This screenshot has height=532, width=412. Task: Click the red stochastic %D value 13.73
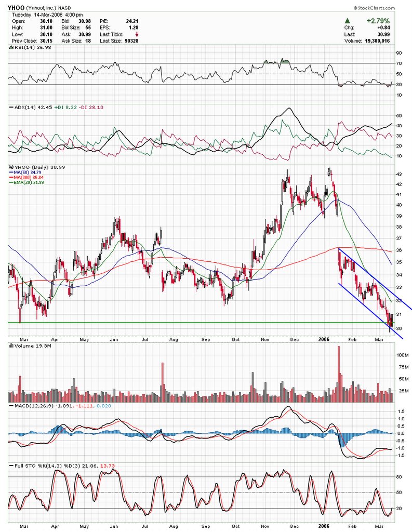click(108, 466)
